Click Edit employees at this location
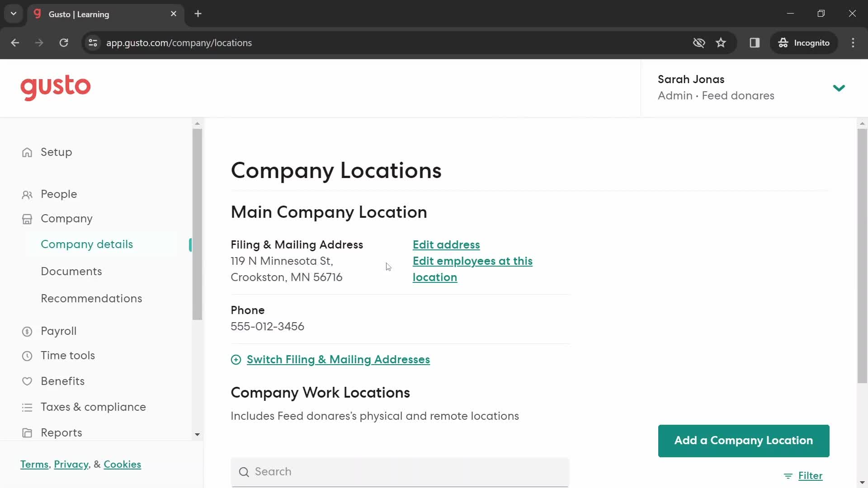This screenshot has width=868, height=488. pos(473,269)
